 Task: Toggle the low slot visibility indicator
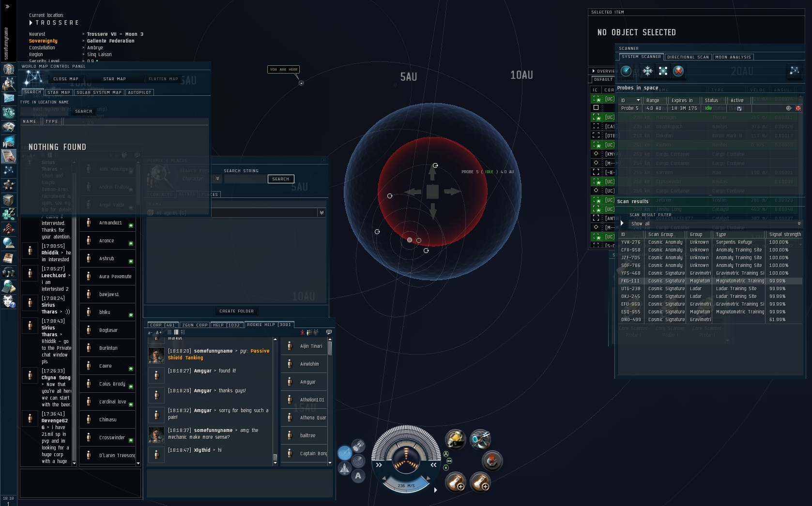[446, 468]
